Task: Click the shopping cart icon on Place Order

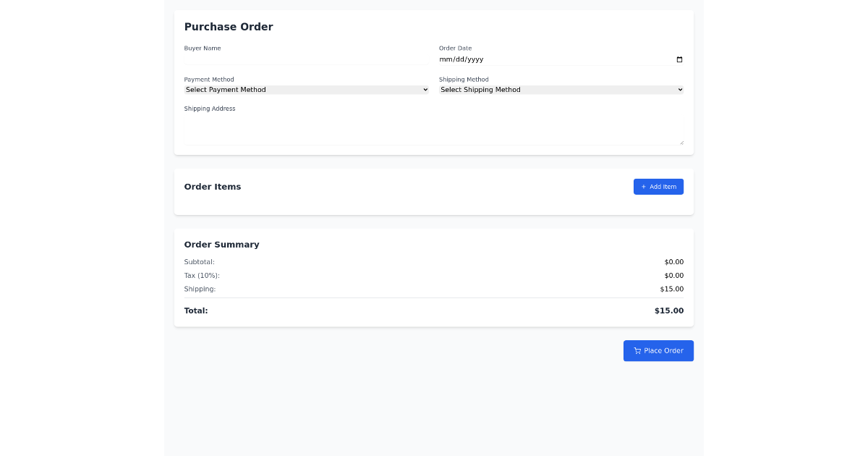Action: (x=637, y=351)
